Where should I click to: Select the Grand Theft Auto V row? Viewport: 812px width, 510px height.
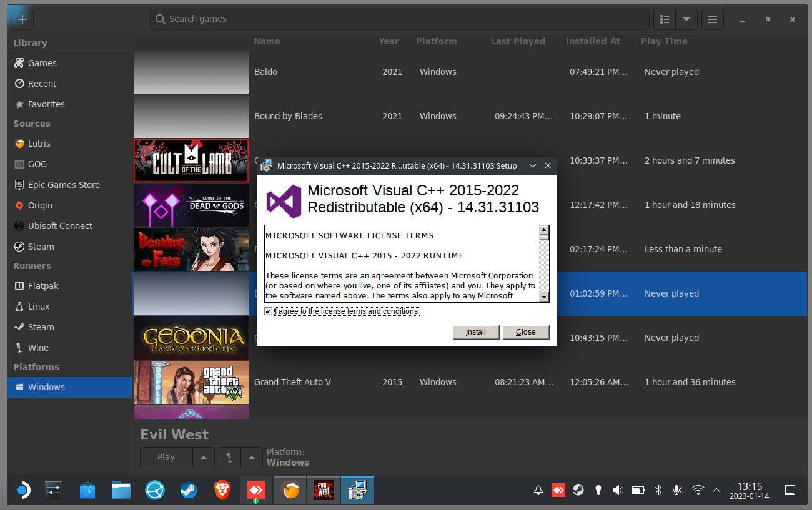coord(470,382)
